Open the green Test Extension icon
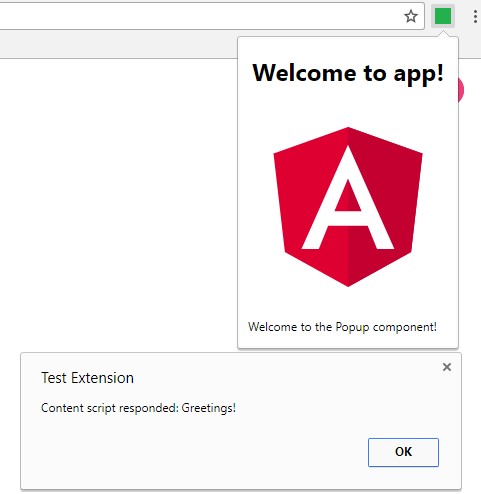This screenshot has width=481, height=494. tap(443, 16)
